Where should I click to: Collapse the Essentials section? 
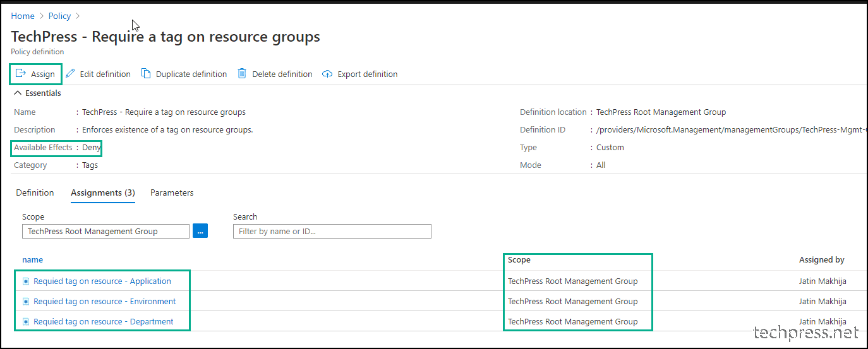point(37,93)
